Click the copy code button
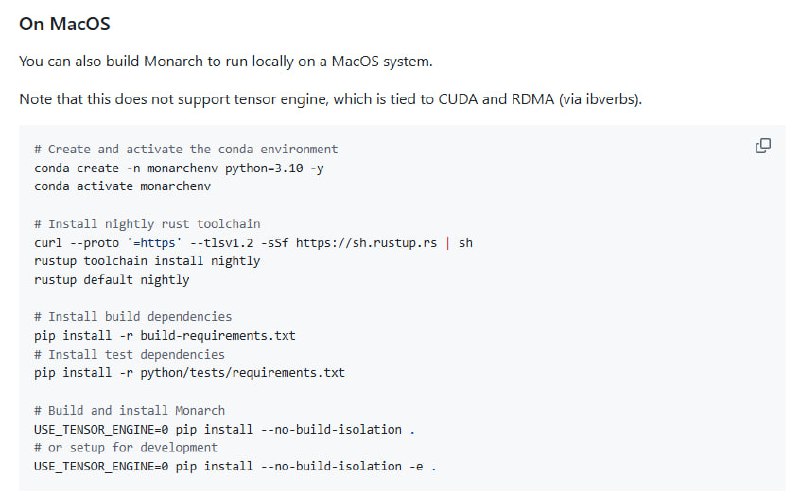 tap(763, 146)
